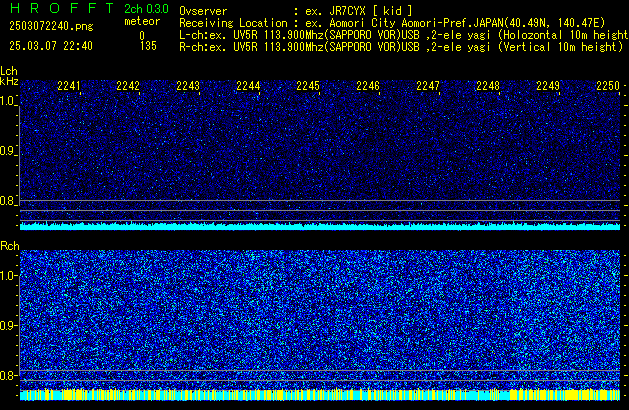Click the 2245 time marker
629x410 pixels.
308,86
